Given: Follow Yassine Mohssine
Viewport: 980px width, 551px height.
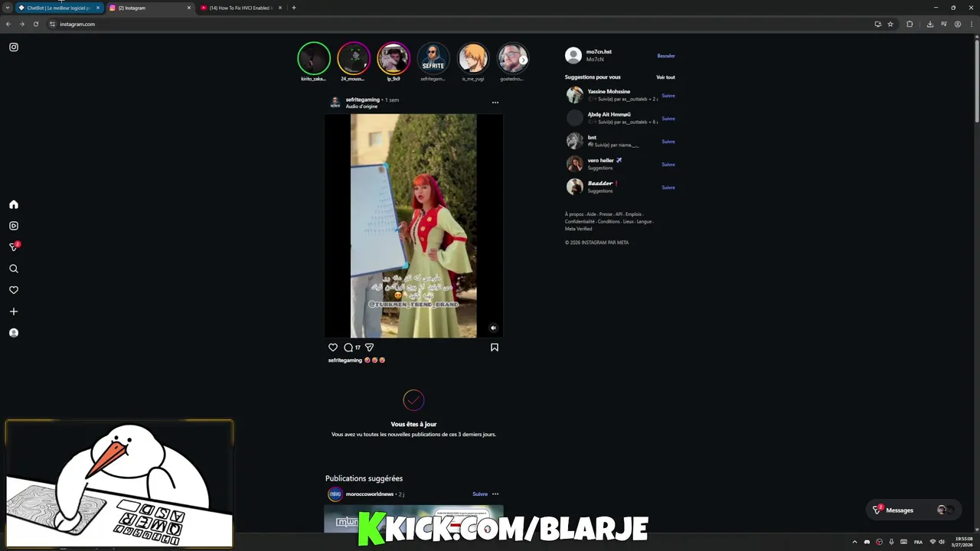Looking at the screenshot, I should 668,96.
